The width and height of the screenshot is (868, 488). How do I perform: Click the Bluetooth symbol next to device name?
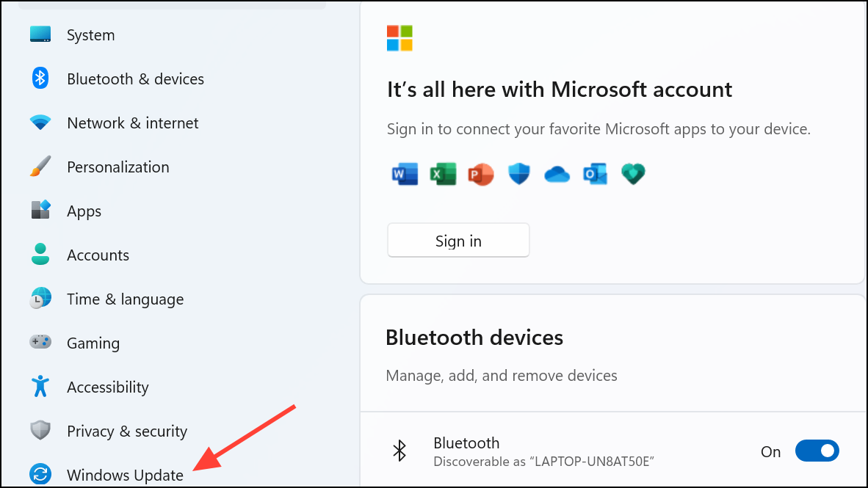400,451
